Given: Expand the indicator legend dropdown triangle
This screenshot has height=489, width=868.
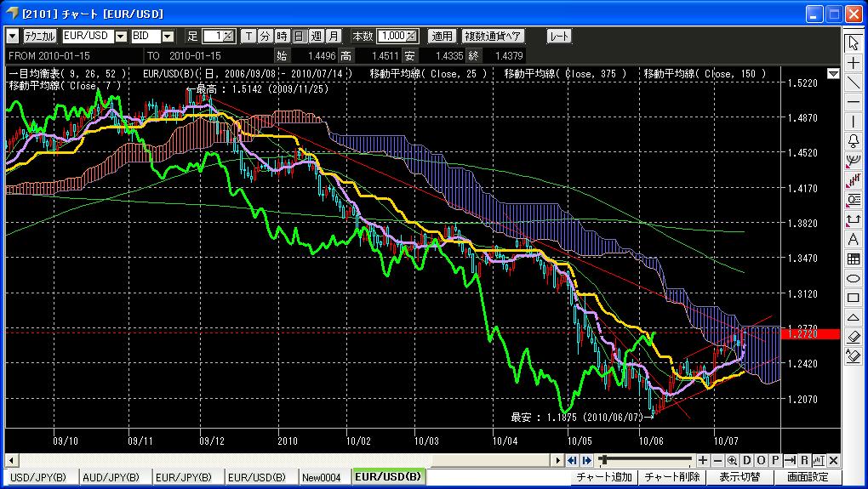Looking at the screenshot, I should (833, 74).
